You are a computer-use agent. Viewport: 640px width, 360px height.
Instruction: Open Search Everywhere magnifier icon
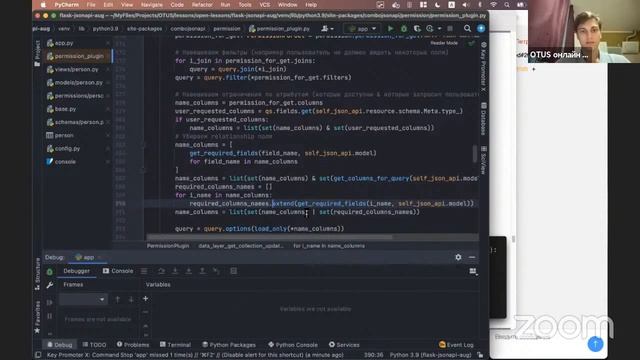tap(467, 28)
